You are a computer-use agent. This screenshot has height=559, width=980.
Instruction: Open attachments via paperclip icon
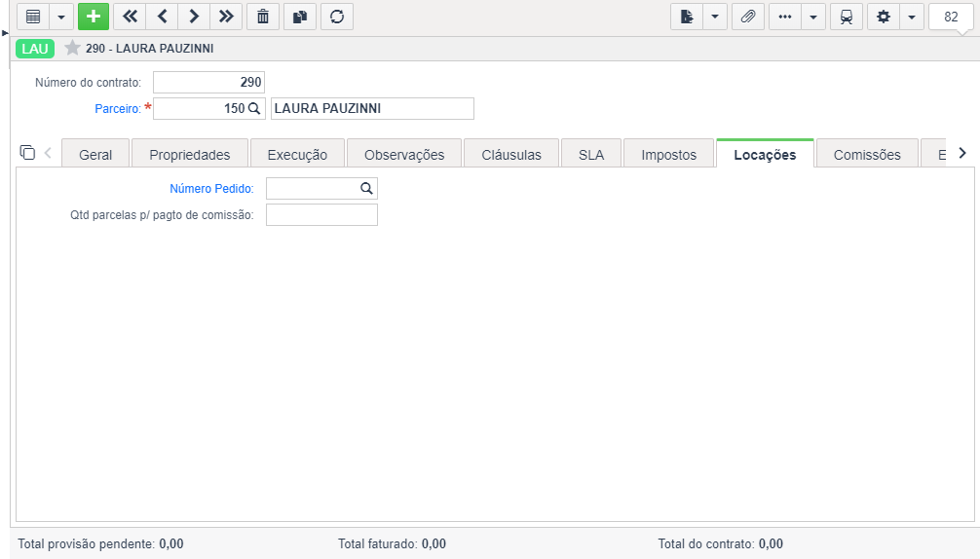747,17
